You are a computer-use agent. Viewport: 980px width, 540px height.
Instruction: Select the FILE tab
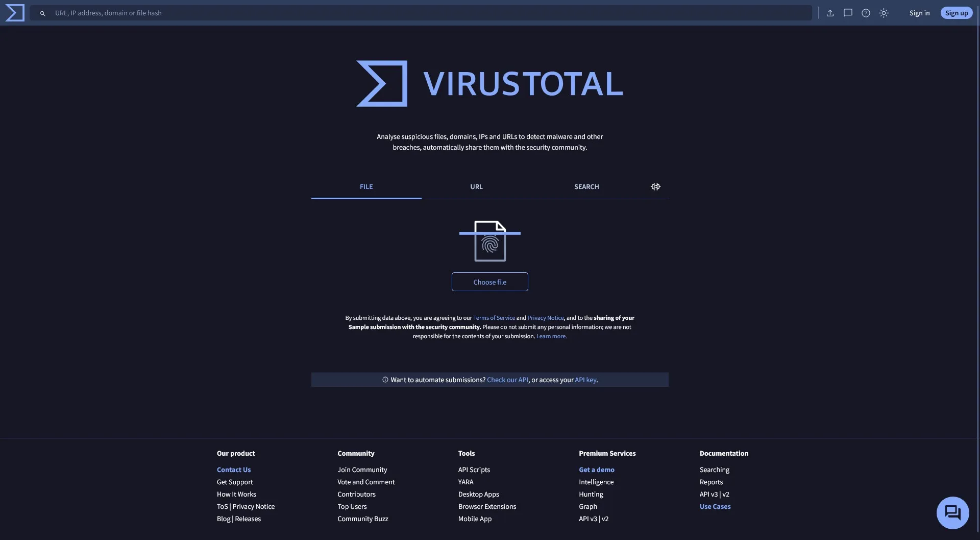[x=366, y=186]
